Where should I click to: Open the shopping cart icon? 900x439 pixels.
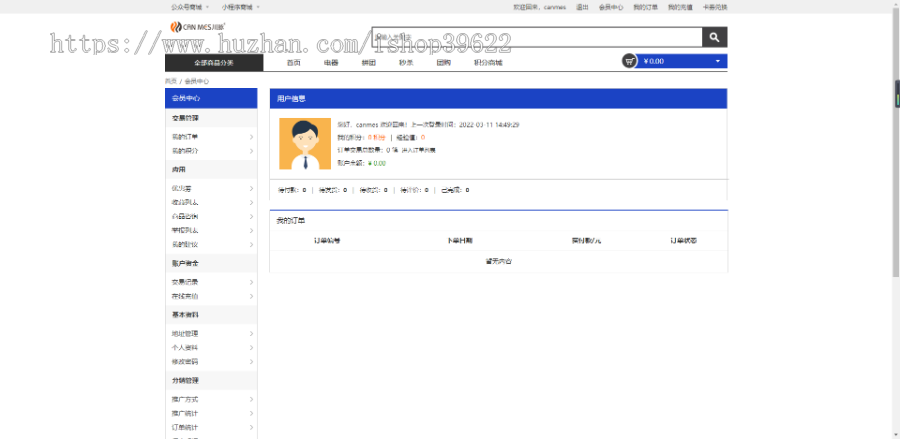[630, 61]
